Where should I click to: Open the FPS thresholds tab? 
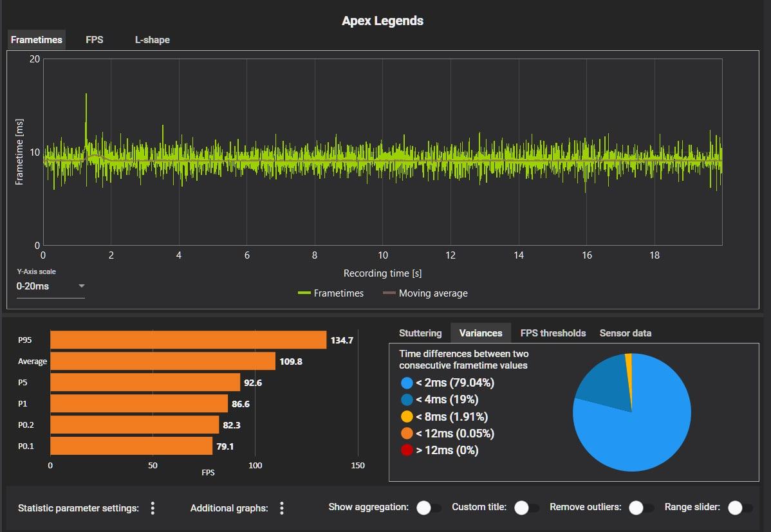pyautogui.click(x=553, y=333)
